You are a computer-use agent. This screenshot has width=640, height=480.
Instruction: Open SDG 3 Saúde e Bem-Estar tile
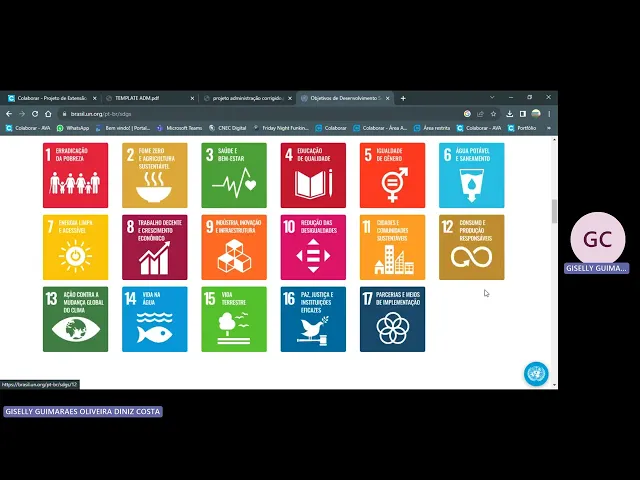click(x=234, y=175)
